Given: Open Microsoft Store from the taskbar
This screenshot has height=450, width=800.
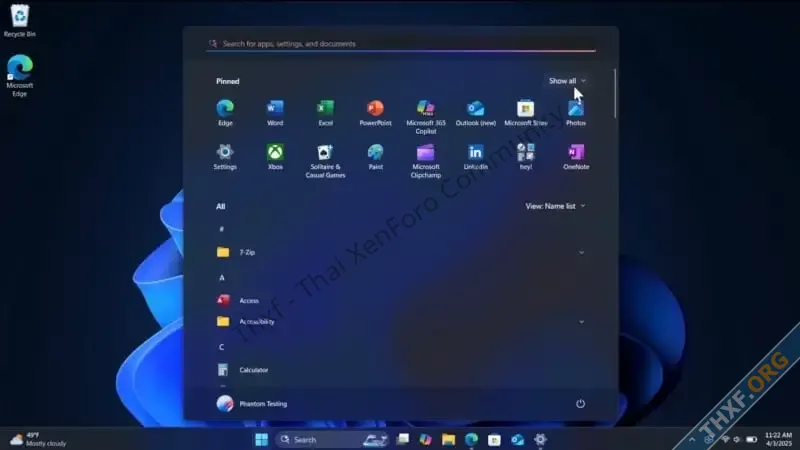Looking at the screenshot, I should point(494,439).
